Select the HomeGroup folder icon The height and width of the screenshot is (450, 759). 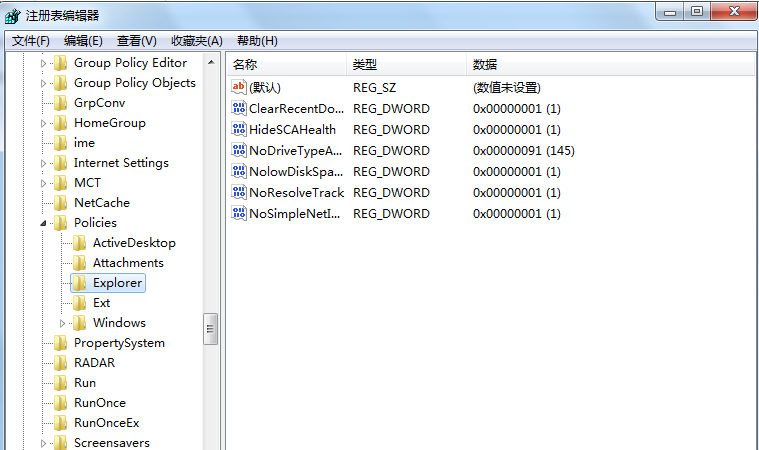61,123
